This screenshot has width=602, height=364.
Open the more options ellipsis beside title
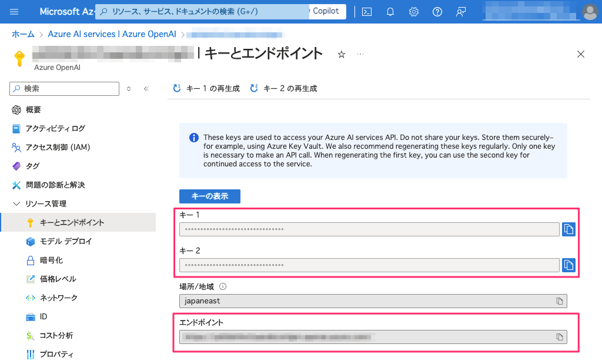(360, 54)
